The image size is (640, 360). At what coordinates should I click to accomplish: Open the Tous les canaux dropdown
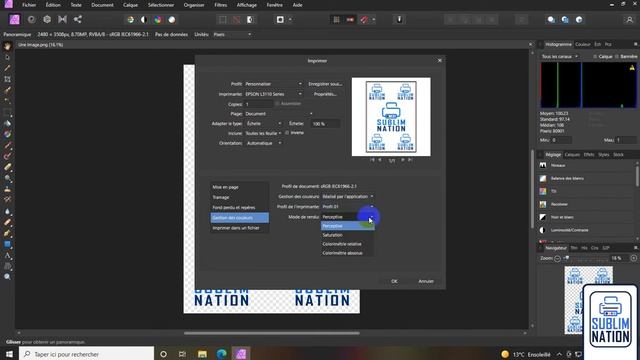pyautogui.click(x=560, y=57)
